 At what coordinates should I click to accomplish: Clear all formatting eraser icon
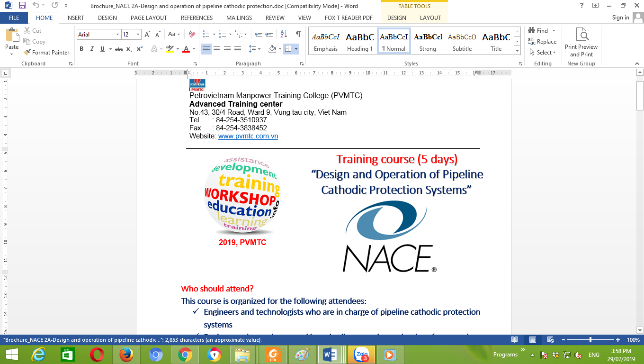pos(192,35)
